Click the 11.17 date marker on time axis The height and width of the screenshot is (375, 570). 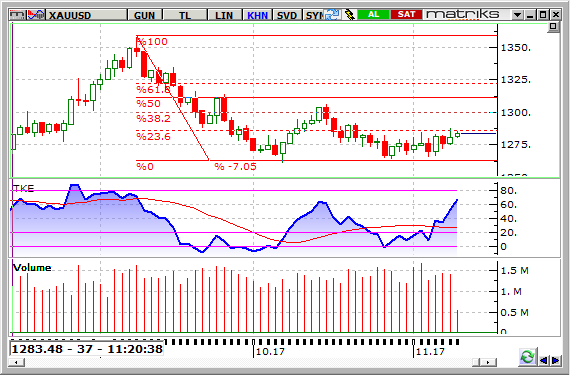tap(430, 352)
